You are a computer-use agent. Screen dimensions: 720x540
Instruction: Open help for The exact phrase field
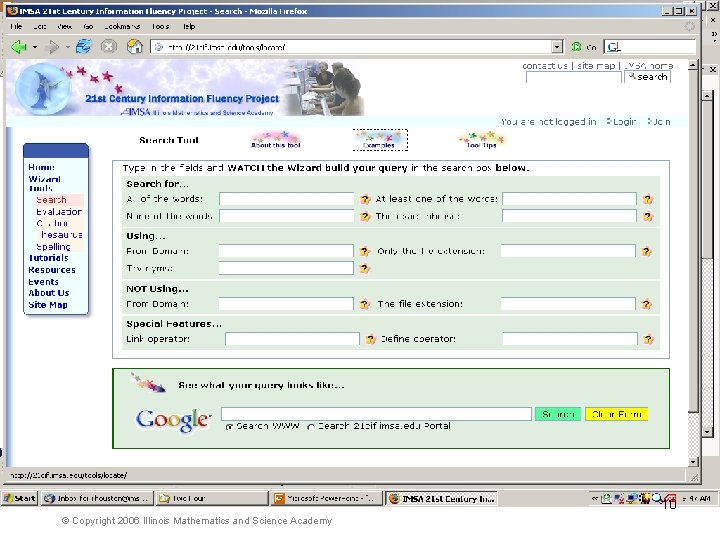(648, 216)
